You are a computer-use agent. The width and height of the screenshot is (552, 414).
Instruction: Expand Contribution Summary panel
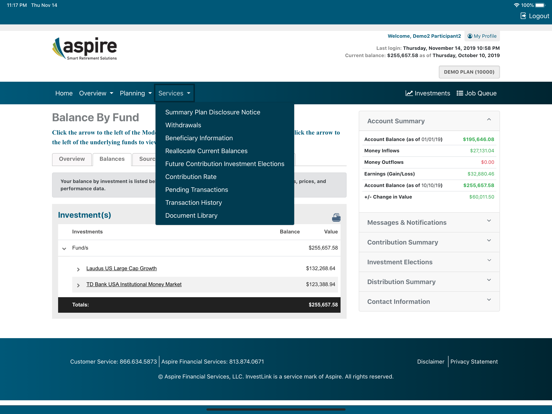click(429, 242)
